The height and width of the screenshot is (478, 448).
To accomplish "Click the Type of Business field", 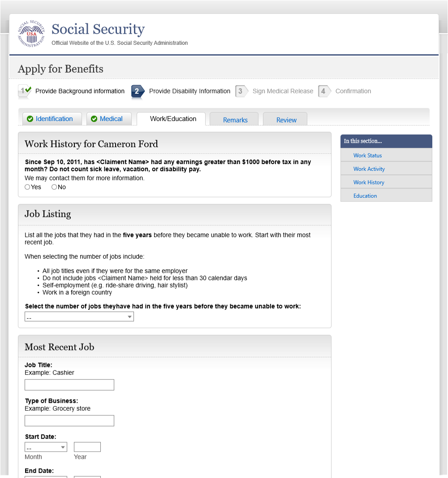I will pyautogui.click(x=69, y=421).
